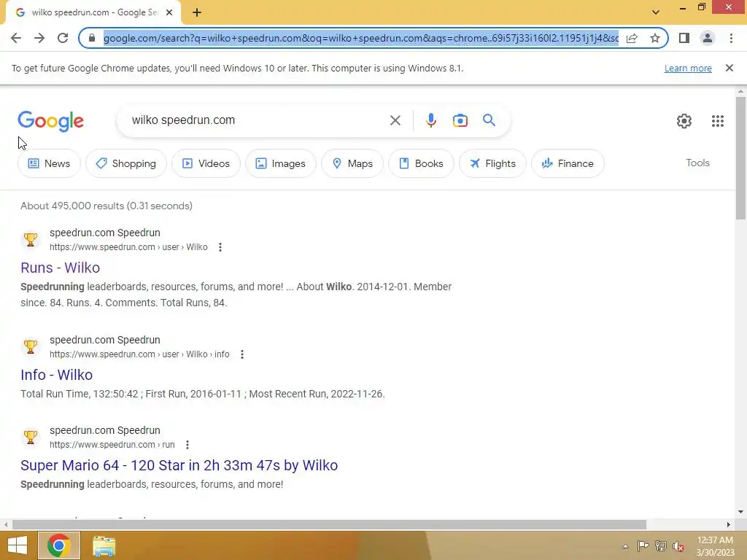Screen dimensions: 747x560
Task: Open the Chrome three-dot menu
Action: (731, 38)
